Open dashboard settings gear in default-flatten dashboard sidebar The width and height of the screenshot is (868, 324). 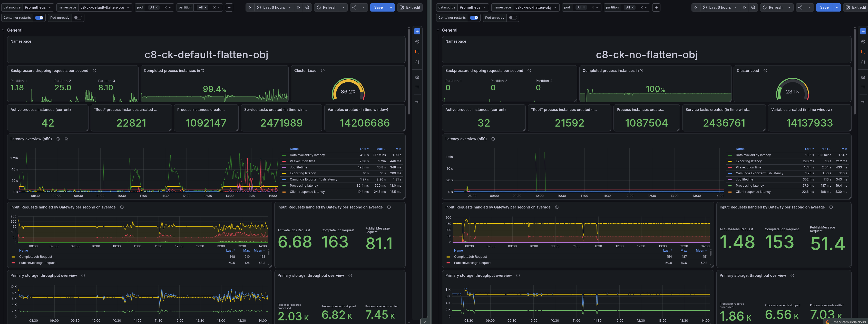pyautogui.click(x=417, y=42)
